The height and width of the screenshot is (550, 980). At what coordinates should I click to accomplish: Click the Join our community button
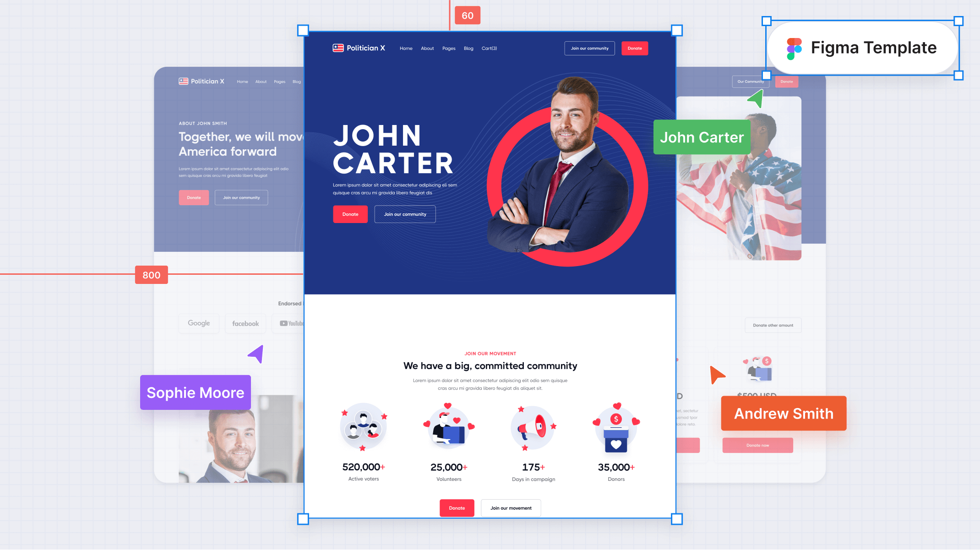point(405,214)
